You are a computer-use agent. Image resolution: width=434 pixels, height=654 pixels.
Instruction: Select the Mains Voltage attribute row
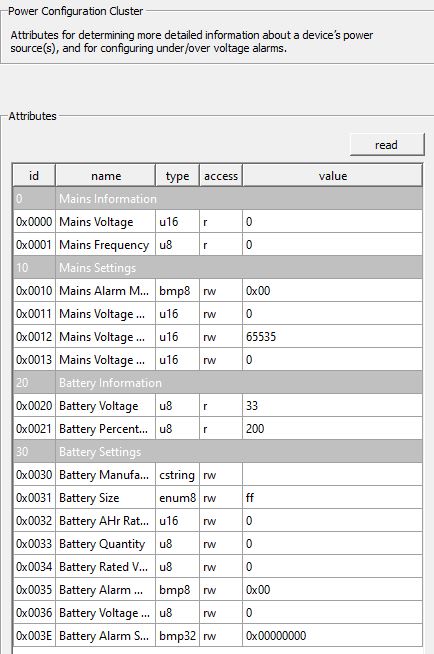(218, 221)
